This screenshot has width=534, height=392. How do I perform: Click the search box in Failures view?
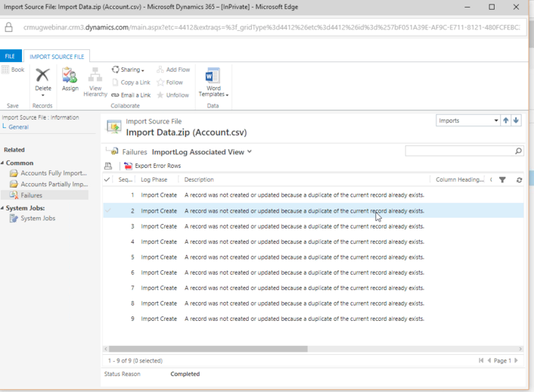459,151
